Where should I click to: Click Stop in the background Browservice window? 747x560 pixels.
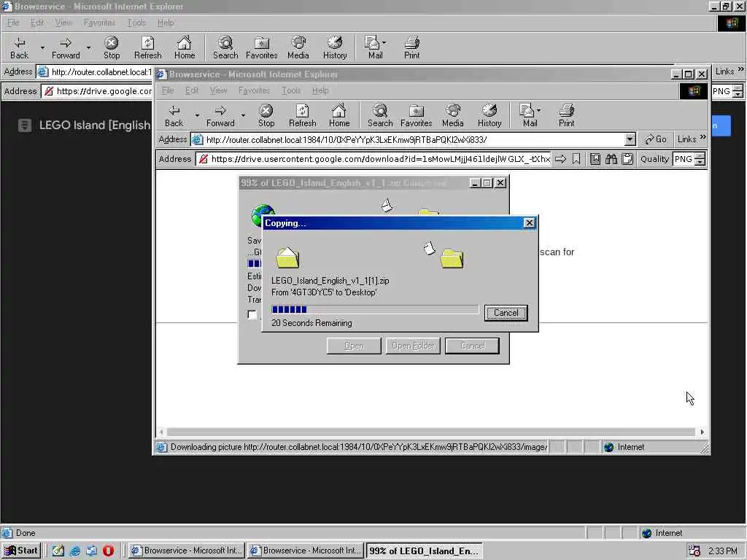(x=112, y=48)
